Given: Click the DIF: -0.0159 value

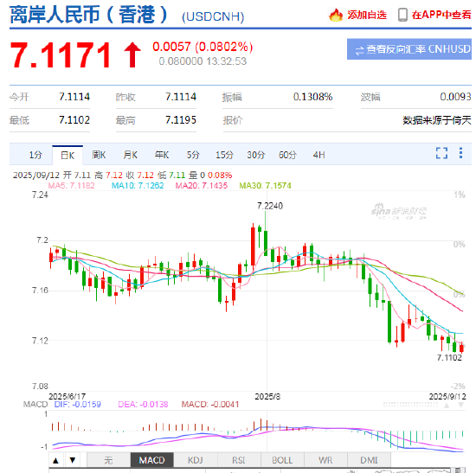Looking at the screenshot, I should click(x=77, y=405).
